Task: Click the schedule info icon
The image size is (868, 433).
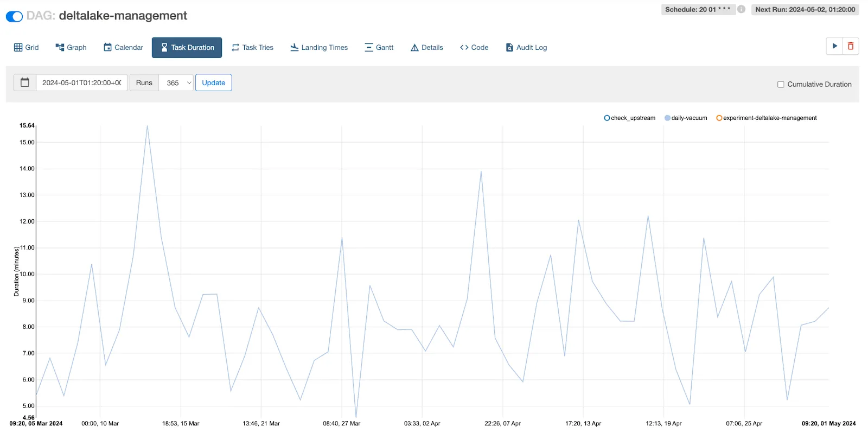Action: (741, 9)
